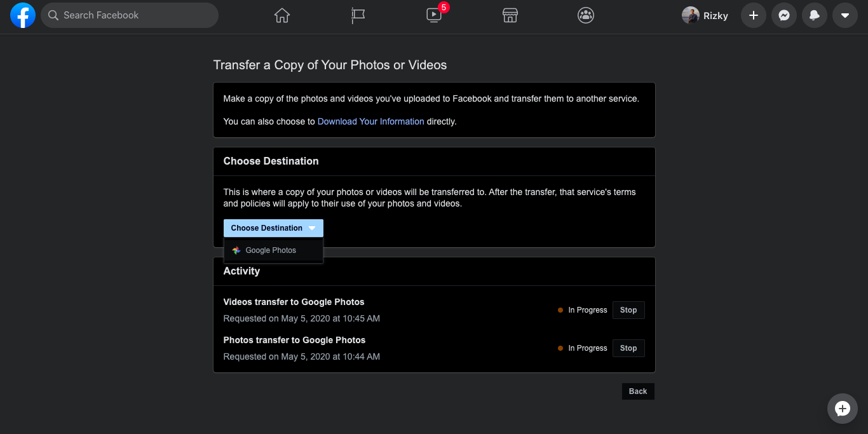
Task: Stop the Photos transfer to Google Photos
Action: click(x=628, y=348)
